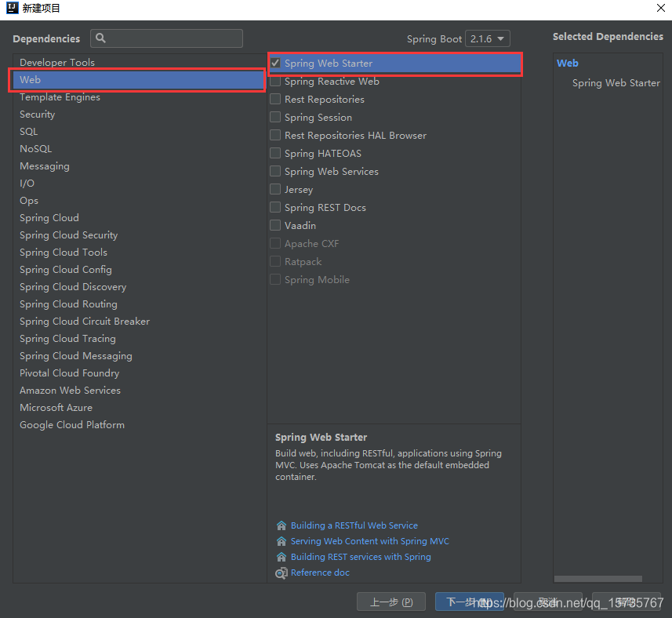The height and width of the screenshot is (618, 672).
Task: Select Spring Cloud Config category
Action: [x=140, y=269]
